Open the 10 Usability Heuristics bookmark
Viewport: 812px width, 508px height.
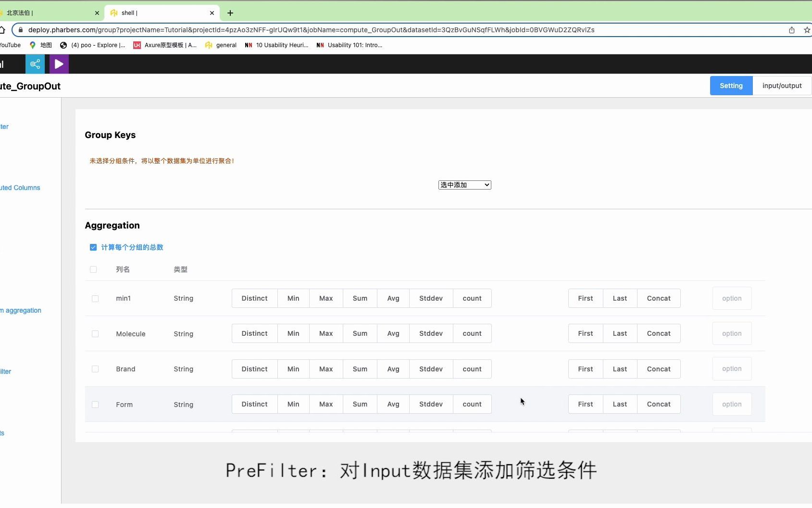(276, 45)
